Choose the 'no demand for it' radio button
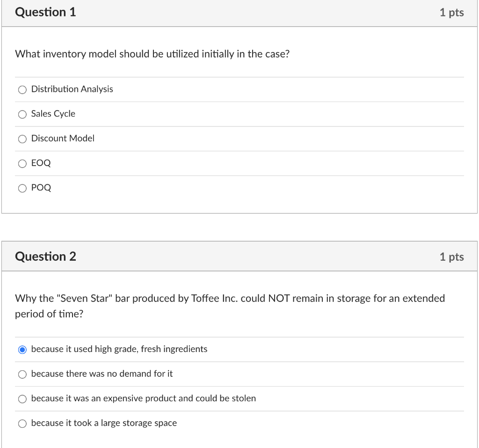479x448 pixels. coord(22,374)
